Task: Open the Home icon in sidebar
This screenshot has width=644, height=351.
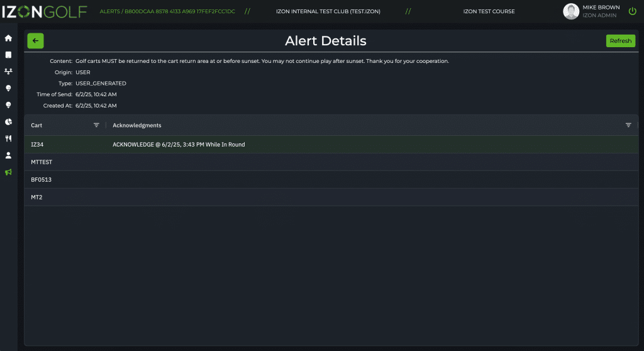Action: pyautogui.click(x=8, y=38)
